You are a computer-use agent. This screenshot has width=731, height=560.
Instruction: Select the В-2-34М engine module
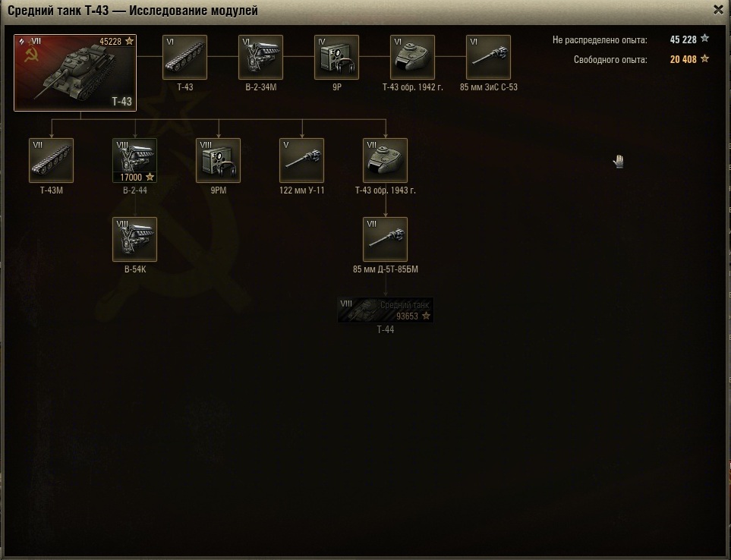(260, 57)
